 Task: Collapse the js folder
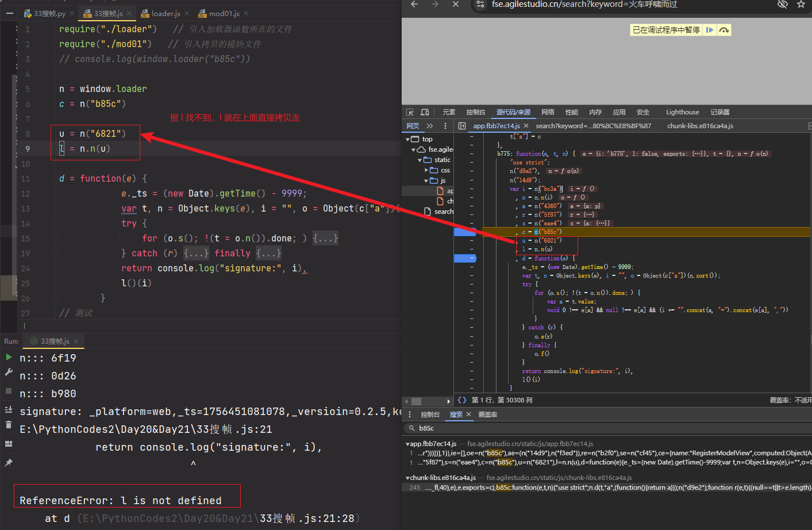coord(426,180)
